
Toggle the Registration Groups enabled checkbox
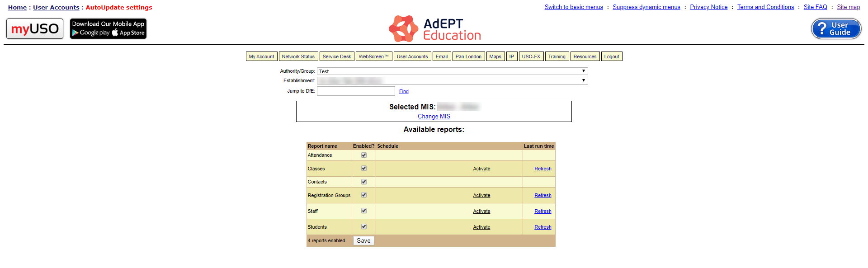364,195
